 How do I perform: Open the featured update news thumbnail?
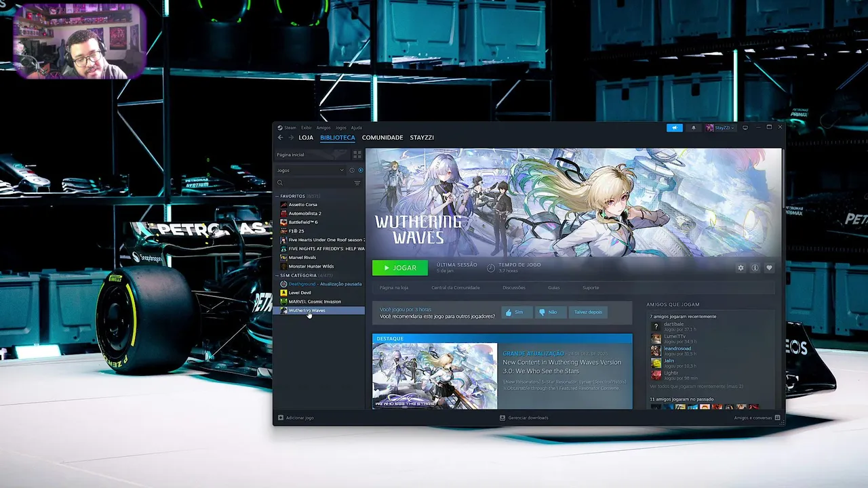pos(435,376)
